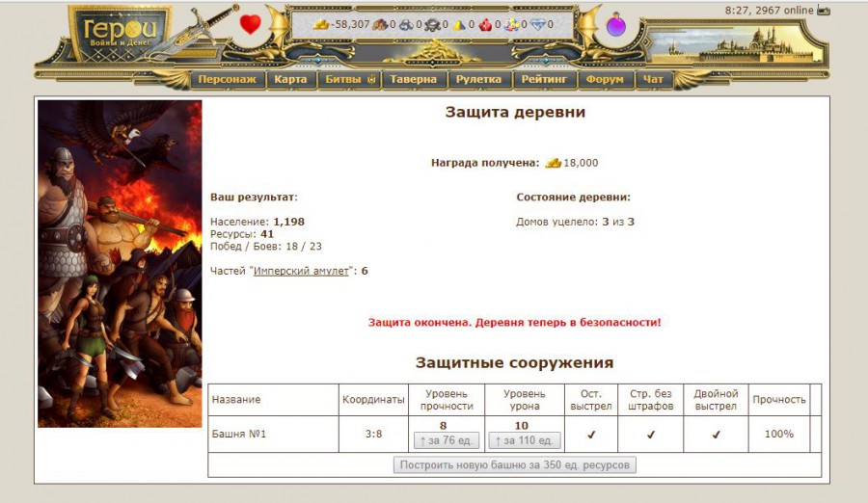
Task: Click the red crystal resource icon
Action: coord(485,24)
